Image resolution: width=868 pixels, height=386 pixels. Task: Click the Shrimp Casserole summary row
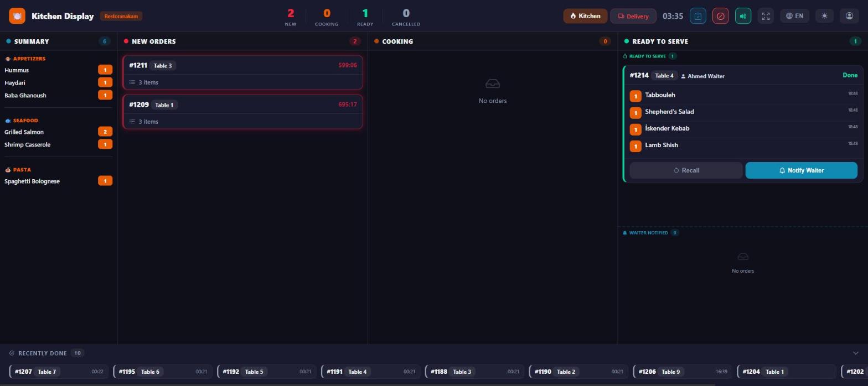[58, 144]
